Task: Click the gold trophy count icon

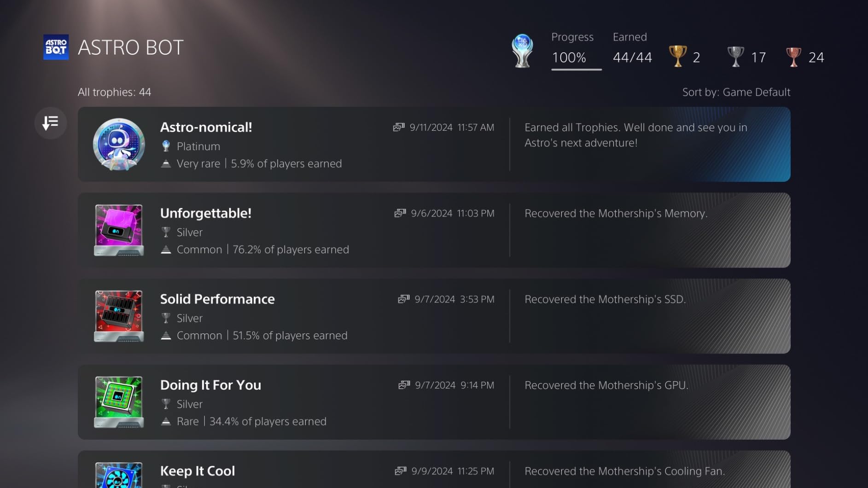Action: click(677, 57)
